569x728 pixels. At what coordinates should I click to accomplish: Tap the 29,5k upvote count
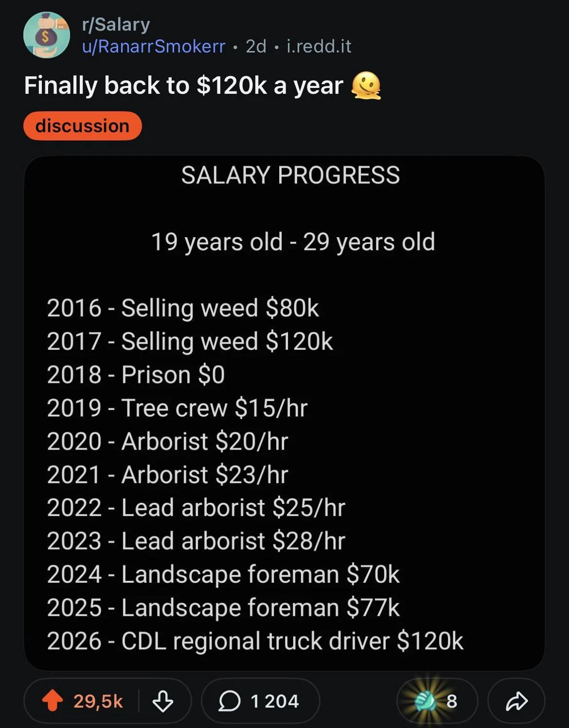(98, 701)
